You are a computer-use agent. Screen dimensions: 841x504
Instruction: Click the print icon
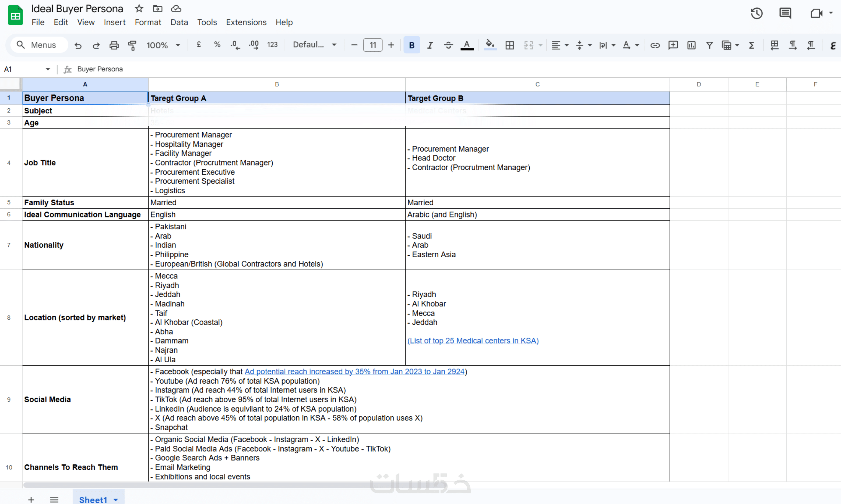[114, 45]
